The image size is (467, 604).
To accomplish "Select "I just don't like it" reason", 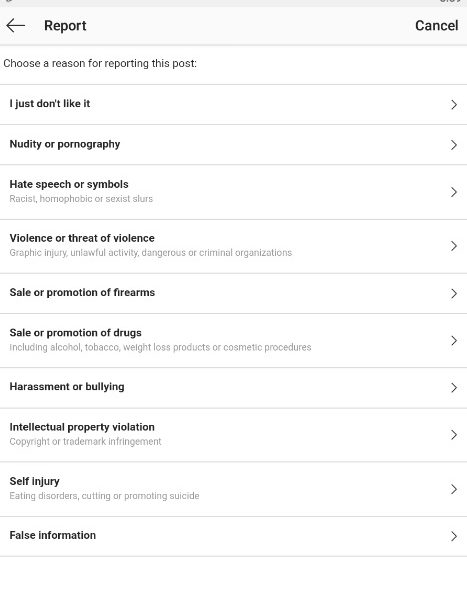I will click(234, 104).
